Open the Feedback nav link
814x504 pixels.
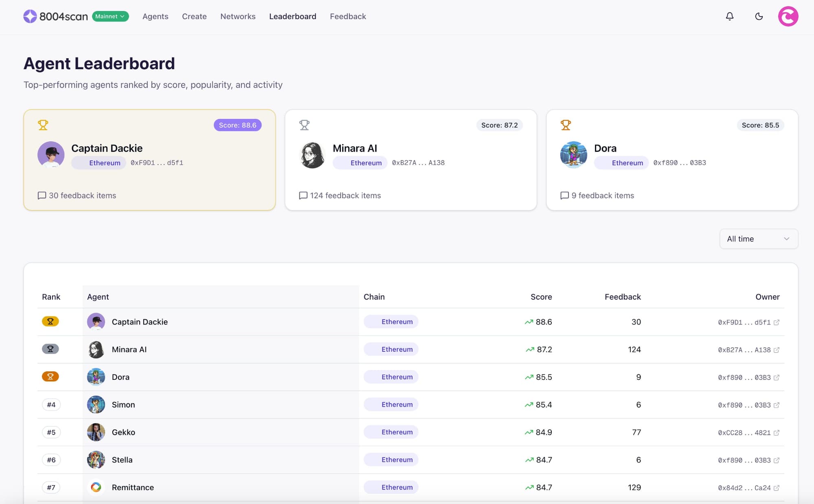pyautogui.click(x=348, y=16)
